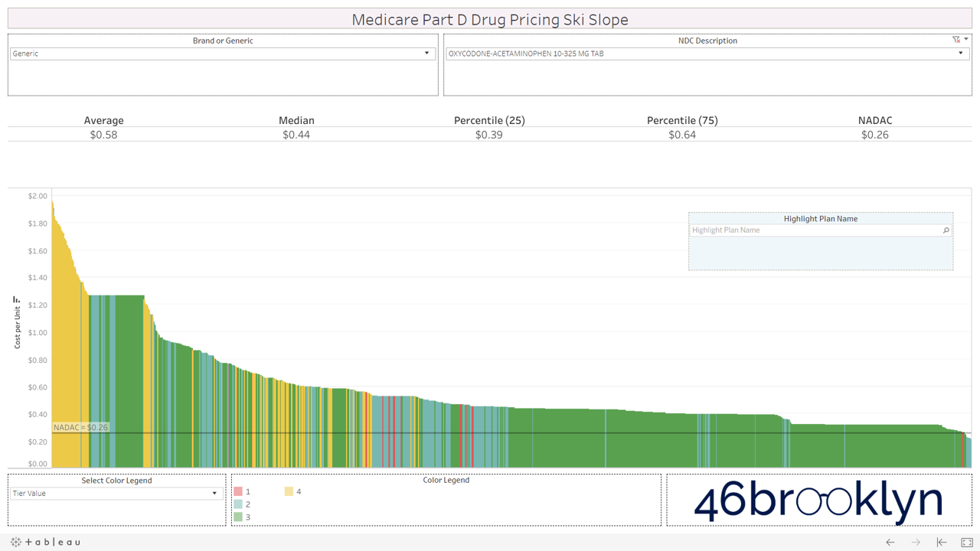Screen dimensions: 980x551
Task: Click the $2.00 axis tick label
Action: 38,197
